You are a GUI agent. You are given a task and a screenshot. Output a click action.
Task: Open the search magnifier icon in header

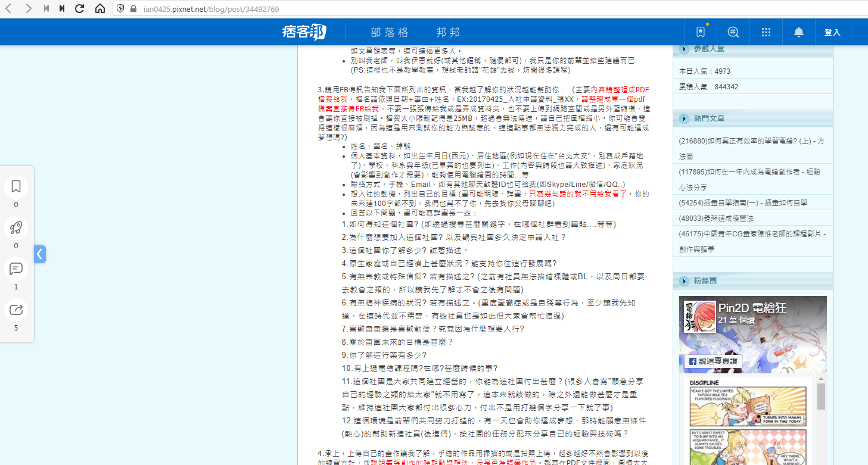pyautogui.click(x=733, y=32)
